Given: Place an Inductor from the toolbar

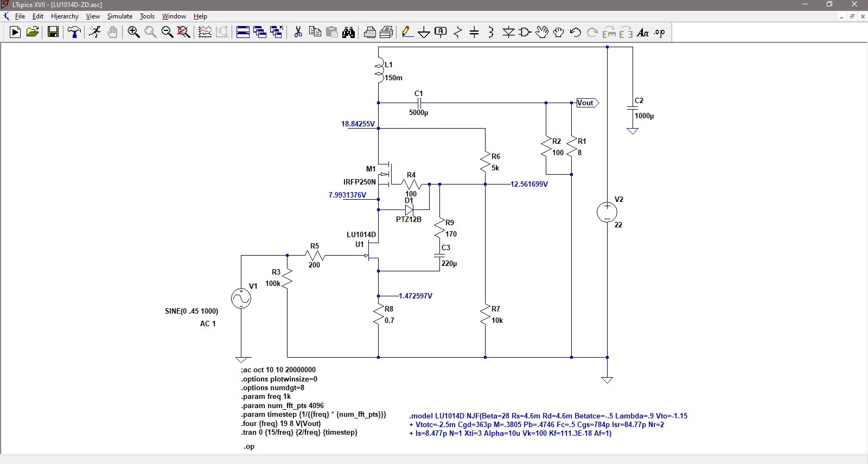Looking at the screenshot, I should click(491, 33).
